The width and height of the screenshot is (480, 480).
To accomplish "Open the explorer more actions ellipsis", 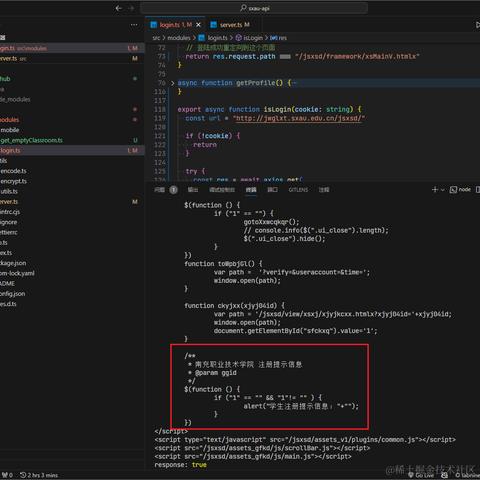I will [x=134, y=25].
